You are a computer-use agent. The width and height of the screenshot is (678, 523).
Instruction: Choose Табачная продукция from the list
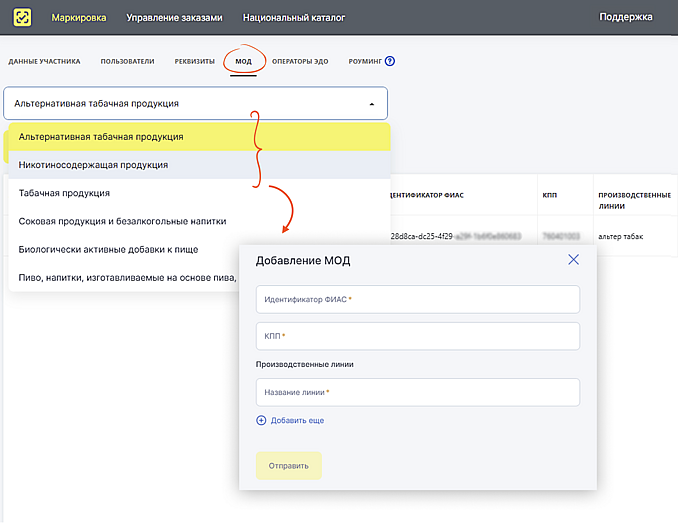click(64, 193)
